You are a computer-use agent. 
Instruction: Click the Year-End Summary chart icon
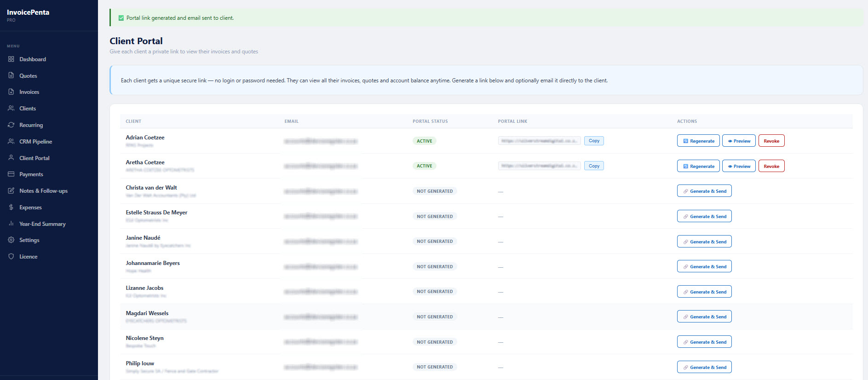(x=11, y=224)
